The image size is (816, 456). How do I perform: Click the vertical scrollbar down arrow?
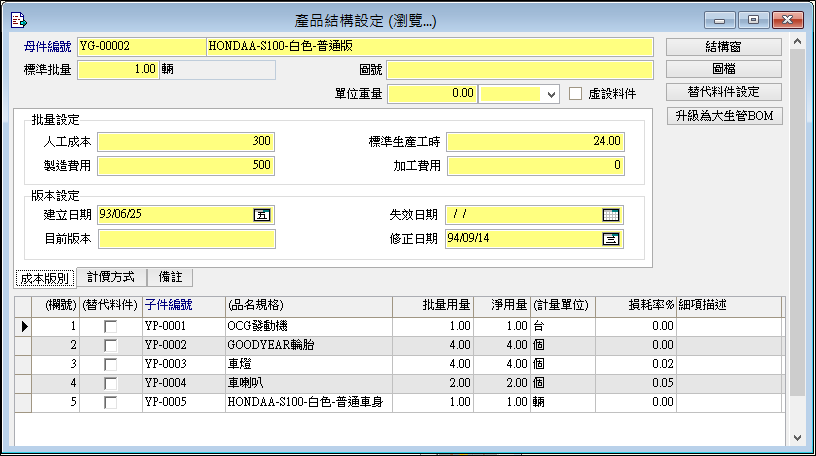(796, 438)
